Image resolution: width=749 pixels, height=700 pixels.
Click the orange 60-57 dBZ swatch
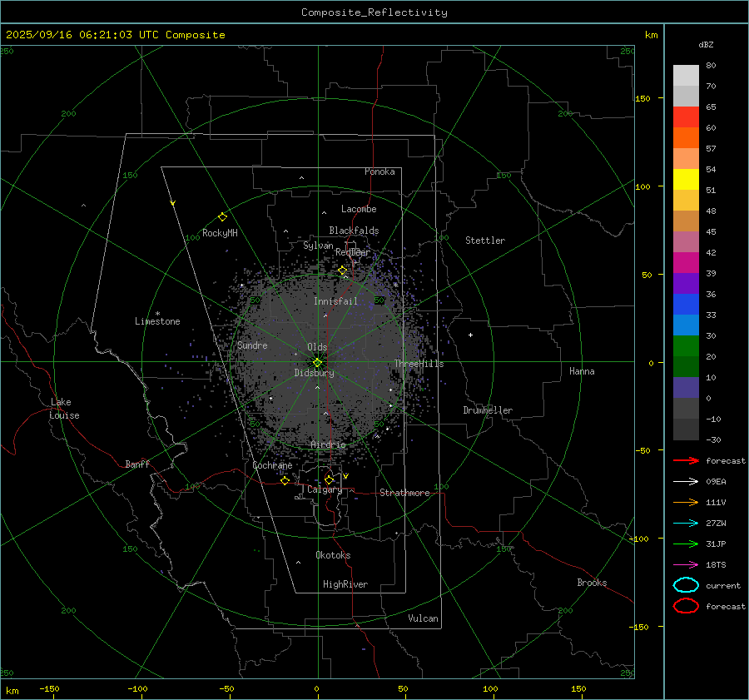point(686,137)
